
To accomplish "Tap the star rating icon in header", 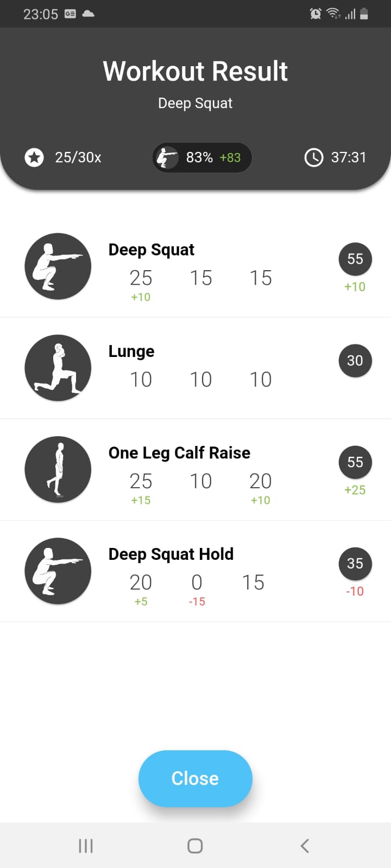I will [34, 158].
